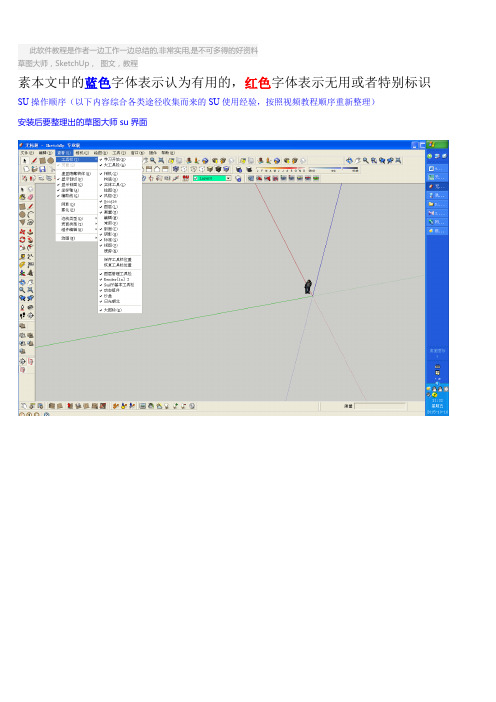496x702 pixels.
Task: Click the front view house icon
Action: tap(157, 169)
